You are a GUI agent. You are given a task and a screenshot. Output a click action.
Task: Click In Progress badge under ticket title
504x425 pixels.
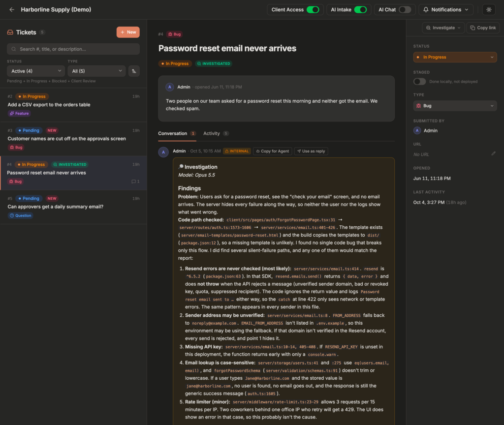point(175,63)
